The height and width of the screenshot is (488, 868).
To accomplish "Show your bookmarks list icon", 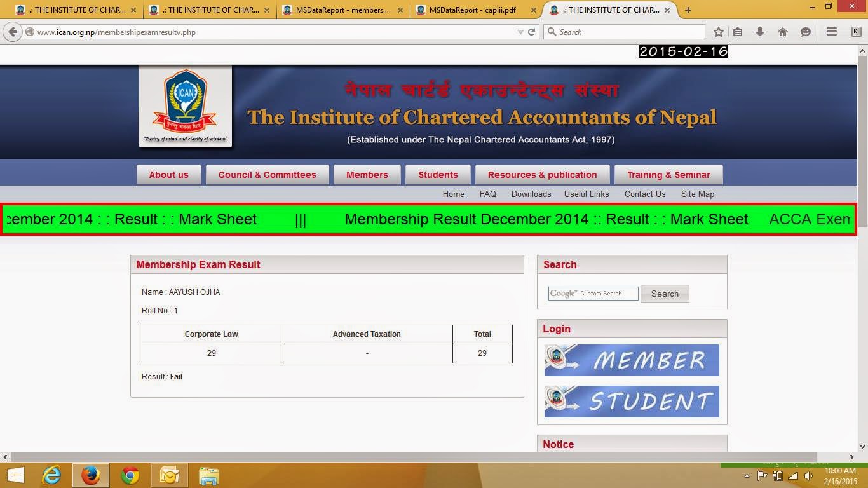I will (738, 32).
